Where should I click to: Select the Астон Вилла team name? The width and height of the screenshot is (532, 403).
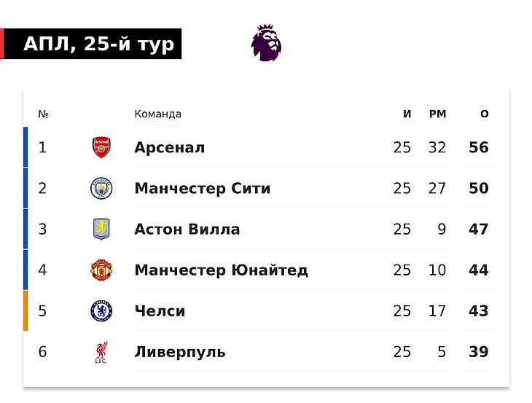(x=187, y=230)
